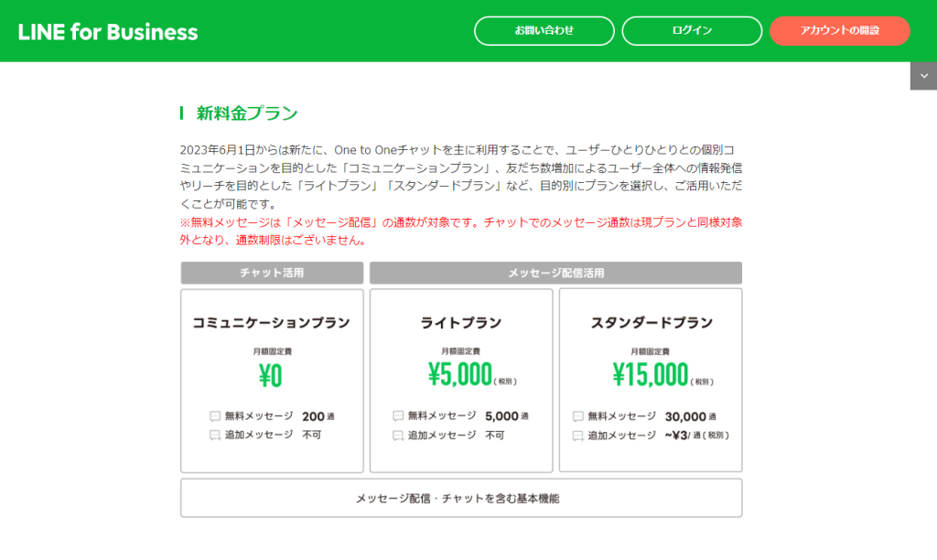Click message icon beside 追加メッセージ in コミュニケーションプラン
This screenshot has height=560, width=937.
pyautogui.click(x=215, y=435)
